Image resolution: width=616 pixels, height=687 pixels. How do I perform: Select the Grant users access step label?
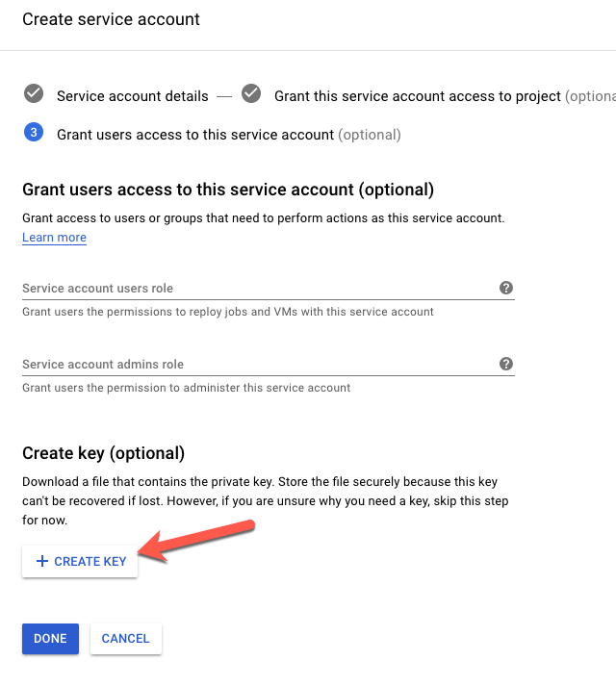pyautogui.click(x=195, y=135)
